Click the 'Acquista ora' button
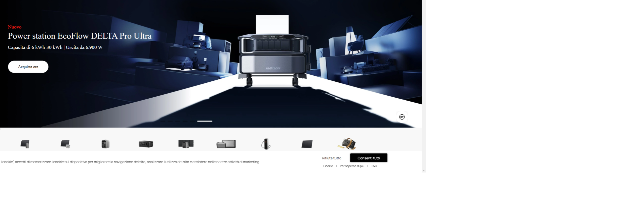 28,67
